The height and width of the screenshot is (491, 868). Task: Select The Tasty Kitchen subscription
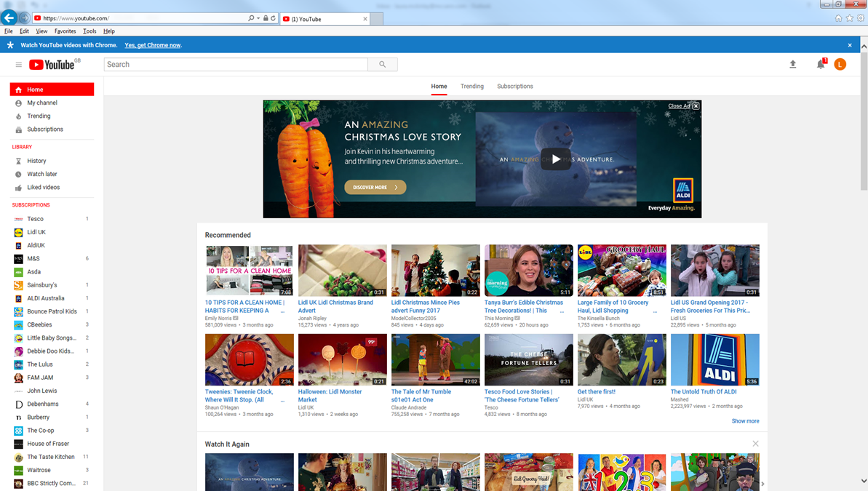tap(52, 458)
